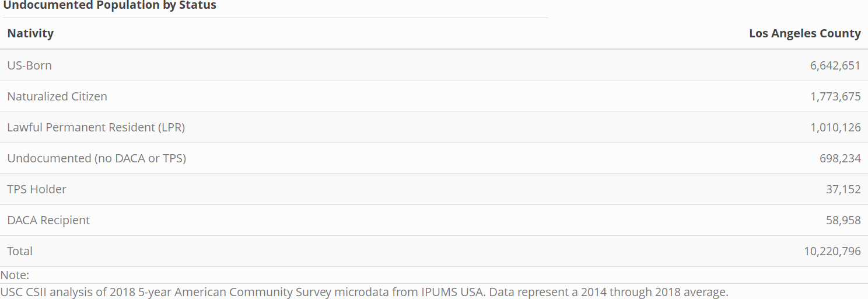Select the Naturalized Citizen row label
The width and height of the screenshot is (868, 299).
coord(57,96)
